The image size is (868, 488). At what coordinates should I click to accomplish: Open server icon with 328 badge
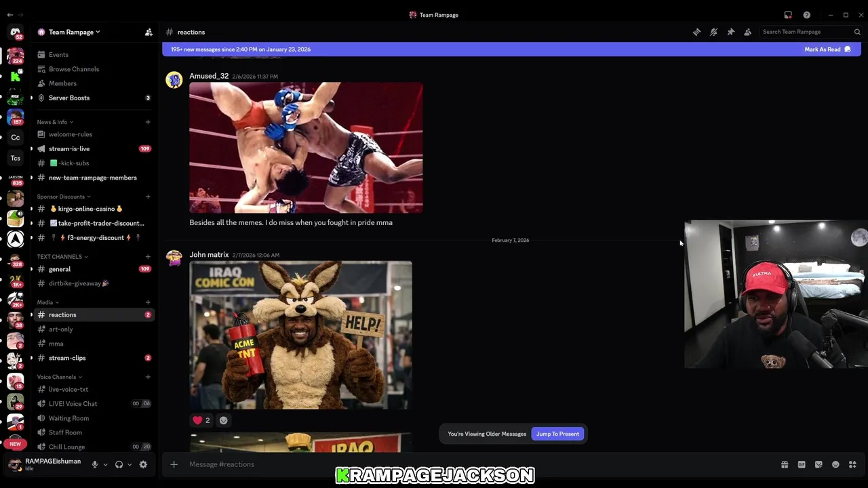(15, 259)
